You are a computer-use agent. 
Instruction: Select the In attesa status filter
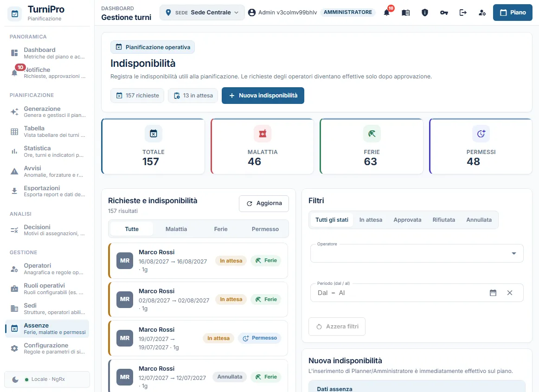[371, 220]
